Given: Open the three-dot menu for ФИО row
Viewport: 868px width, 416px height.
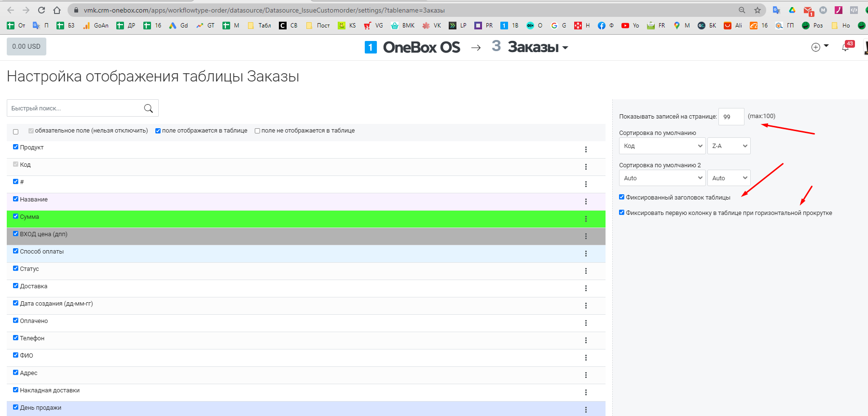Looking at the screenshot, I should [586, 358].
